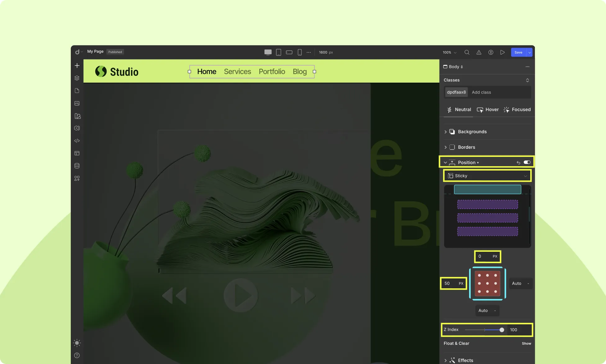
Task: Click the Save button
Action: [x=518, y=52]
